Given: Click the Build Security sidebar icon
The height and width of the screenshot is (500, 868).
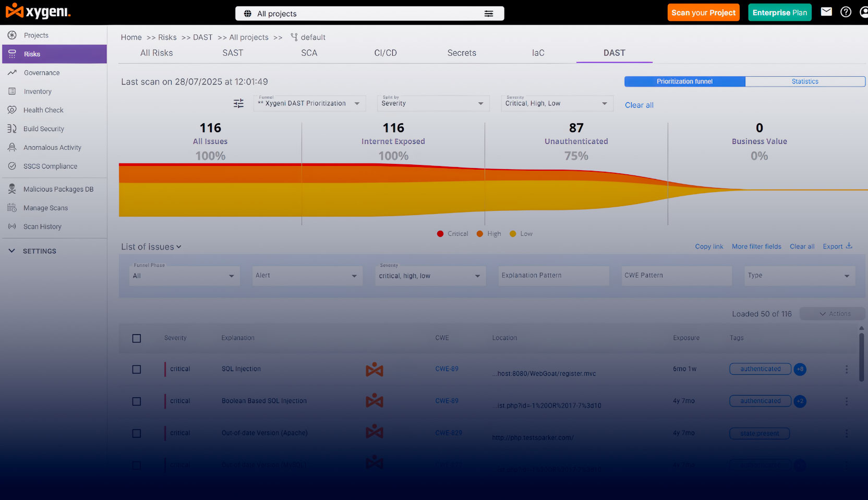Looking at the screenshot, I should (12, 128).
